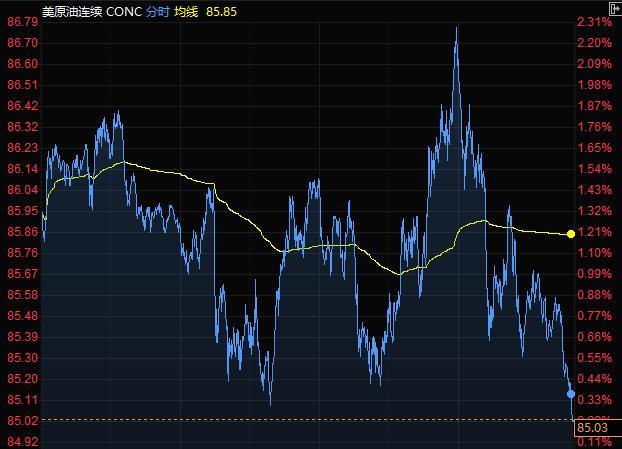Click the dashed horizontal line at 85.02
This screenshot has width=622, height=449.
[300, 420]
